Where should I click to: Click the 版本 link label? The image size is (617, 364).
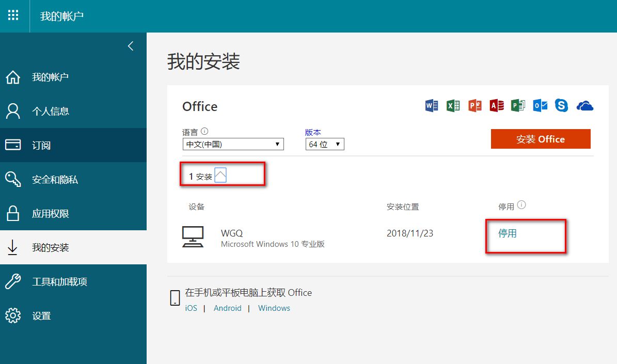(313, 132)
